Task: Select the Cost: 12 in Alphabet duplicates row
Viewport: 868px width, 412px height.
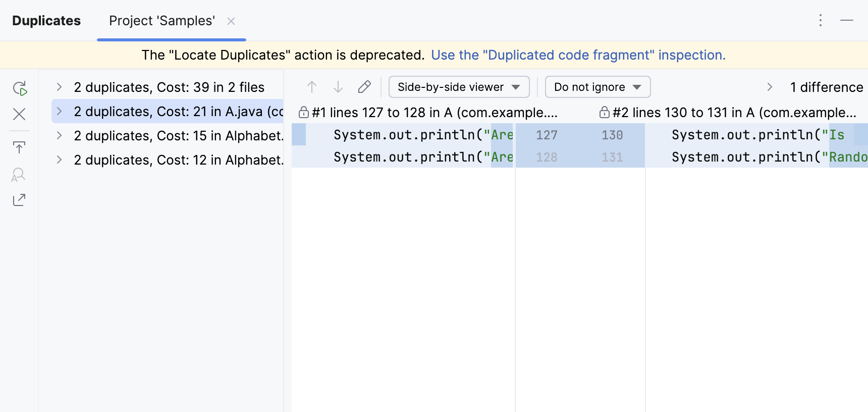Action: tap(179, 160)
